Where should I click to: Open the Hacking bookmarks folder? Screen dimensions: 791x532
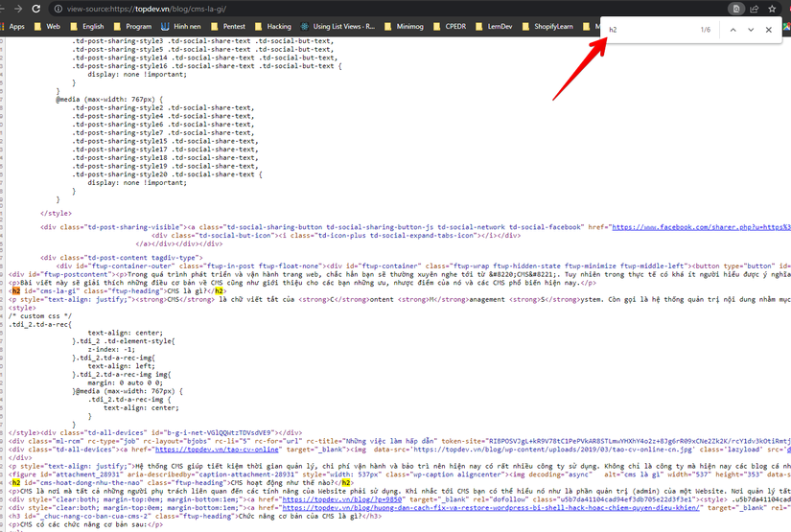coord(273,26)
